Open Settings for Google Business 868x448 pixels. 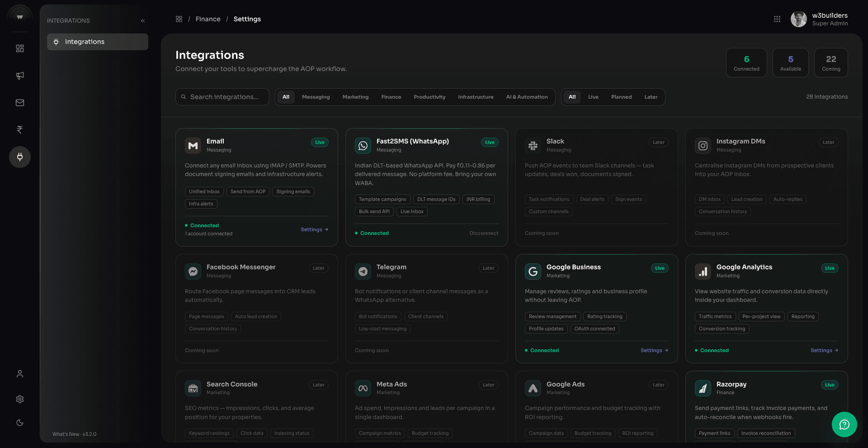coord(654,350)
